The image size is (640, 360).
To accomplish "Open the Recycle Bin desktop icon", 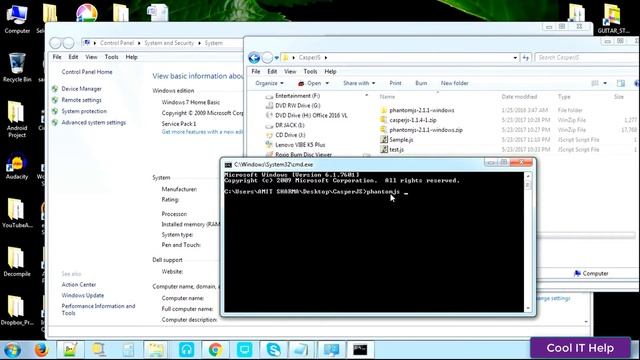I will 17,67.
